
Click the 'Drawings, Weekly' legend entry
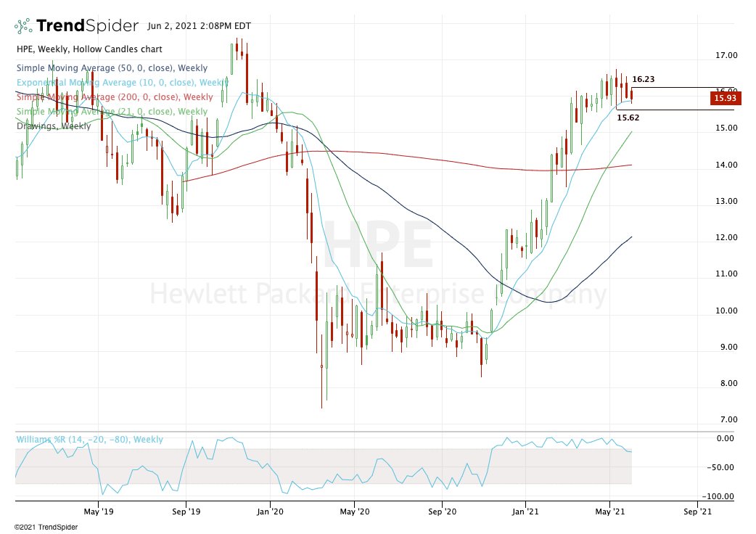point(54,126)
